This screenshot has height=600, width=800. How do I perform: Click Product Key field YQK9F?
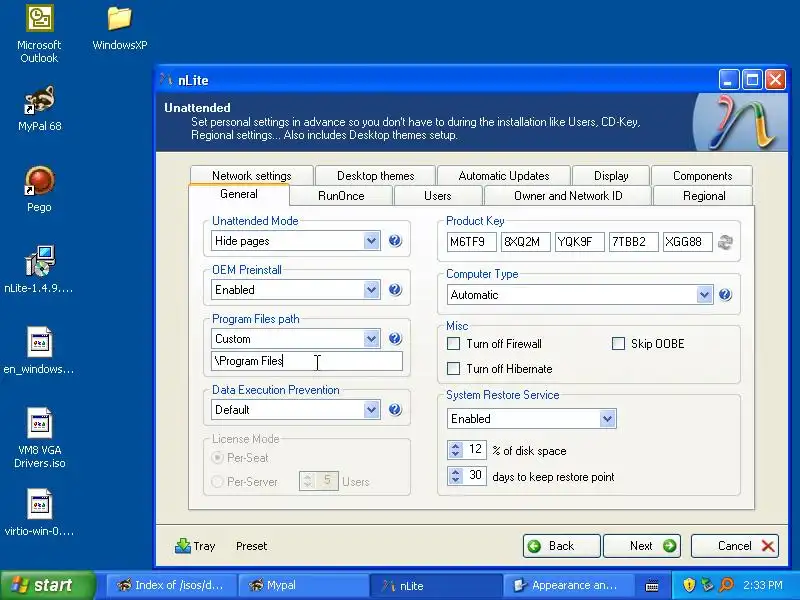580,241
